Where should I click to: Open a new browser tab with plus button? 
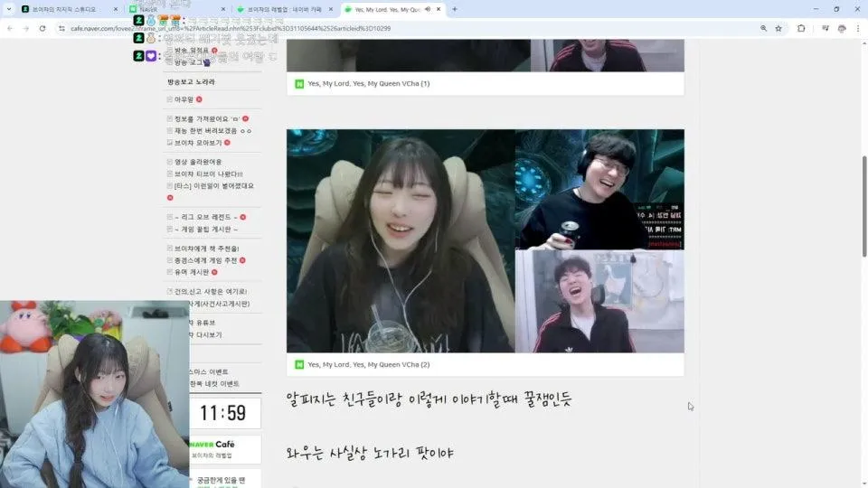coord(455,9)
